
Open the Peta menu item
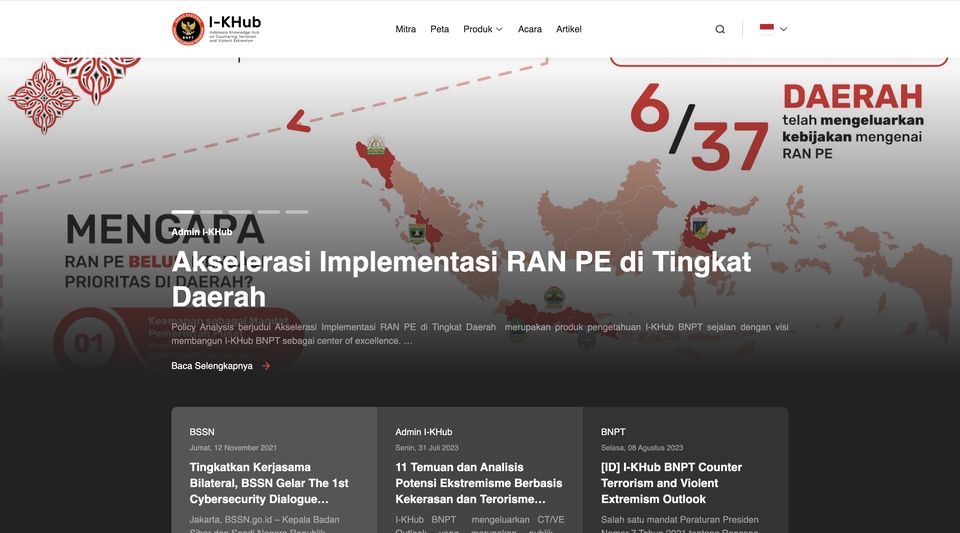440,29
